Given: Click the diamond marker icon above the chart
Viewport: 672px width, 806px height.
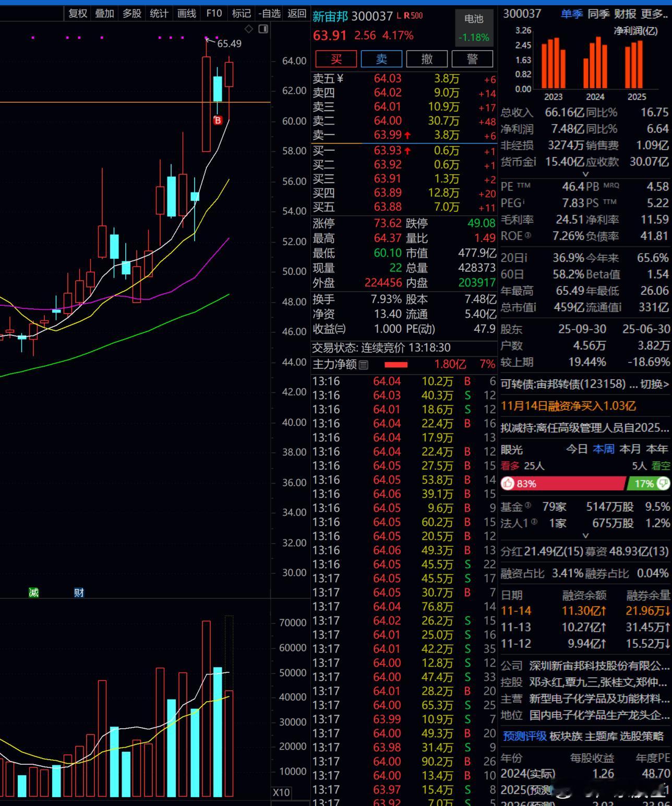Looking at the screenshot, I should 249,29.
